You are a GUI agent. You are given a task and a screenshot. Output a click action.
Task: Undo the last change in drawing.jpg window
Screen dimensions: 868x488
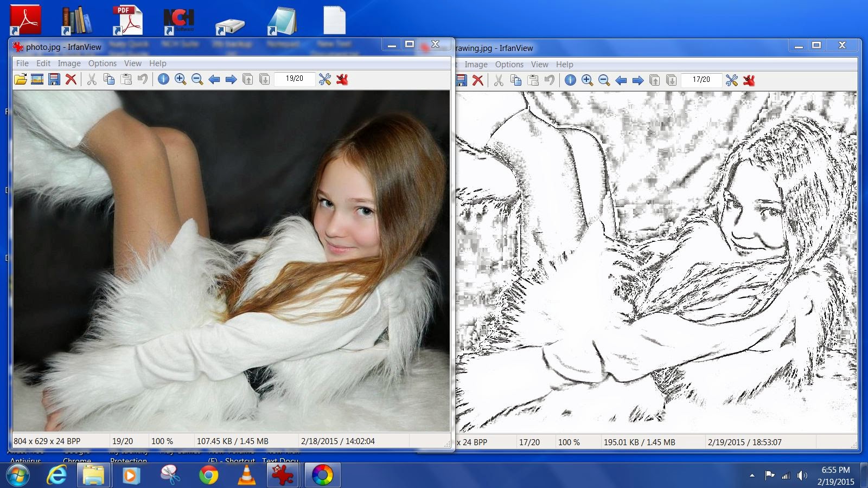pyautogui.click(x=550, y=81)
